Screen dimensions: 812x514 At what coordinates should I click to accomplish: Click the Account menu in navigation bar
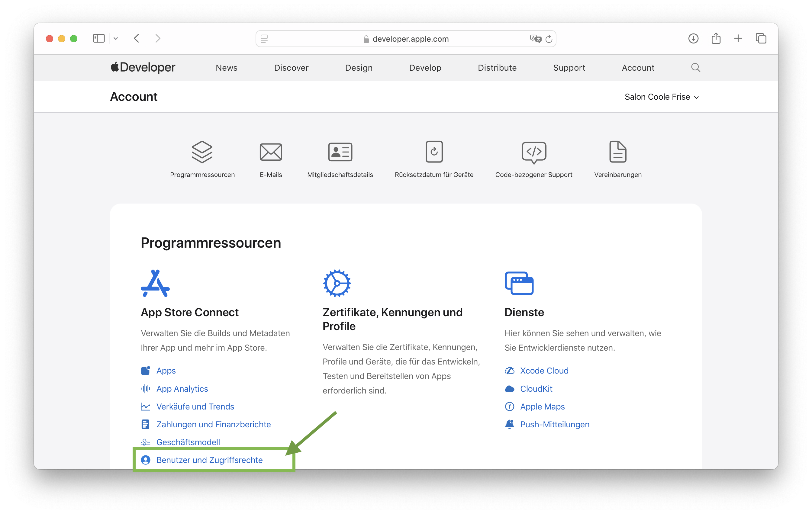[x=638, y=67]
